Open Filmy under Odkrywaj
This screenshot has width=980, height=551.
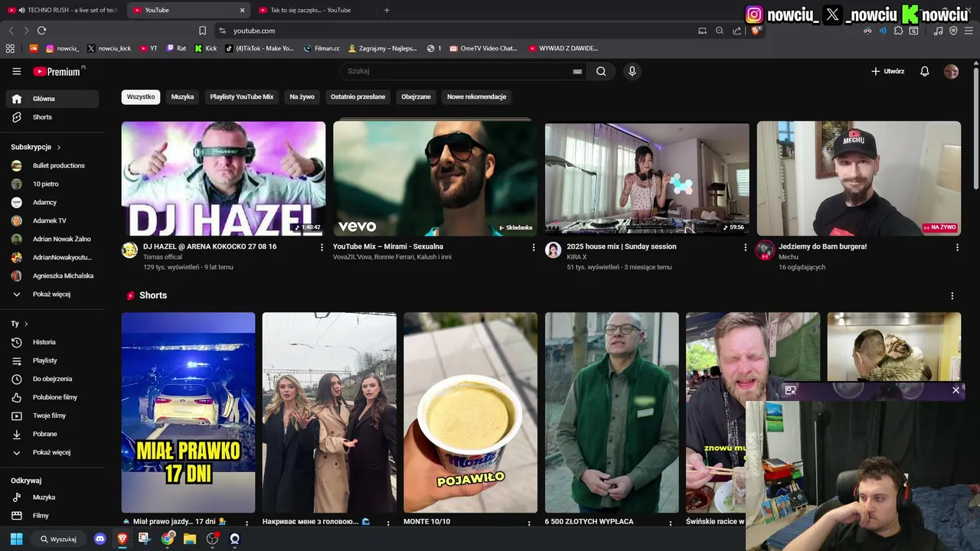point(52,516)
